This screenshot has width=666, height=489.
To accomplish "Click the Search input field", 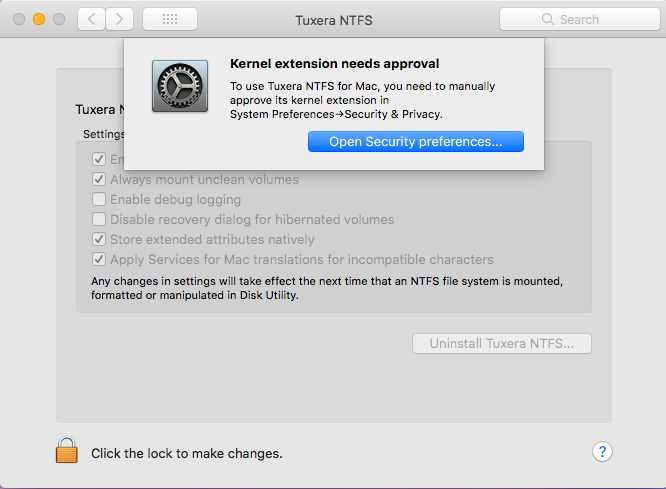I will (x=580, y=19).
